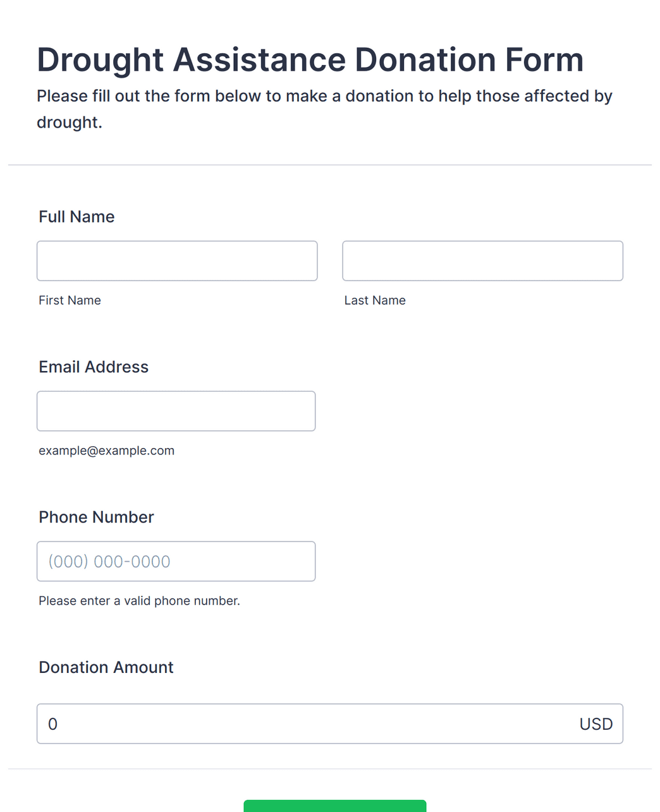The width and height of the screenshot is (660, 812).
Task: Click the divider line above the green button
Action: coord(330,769)
